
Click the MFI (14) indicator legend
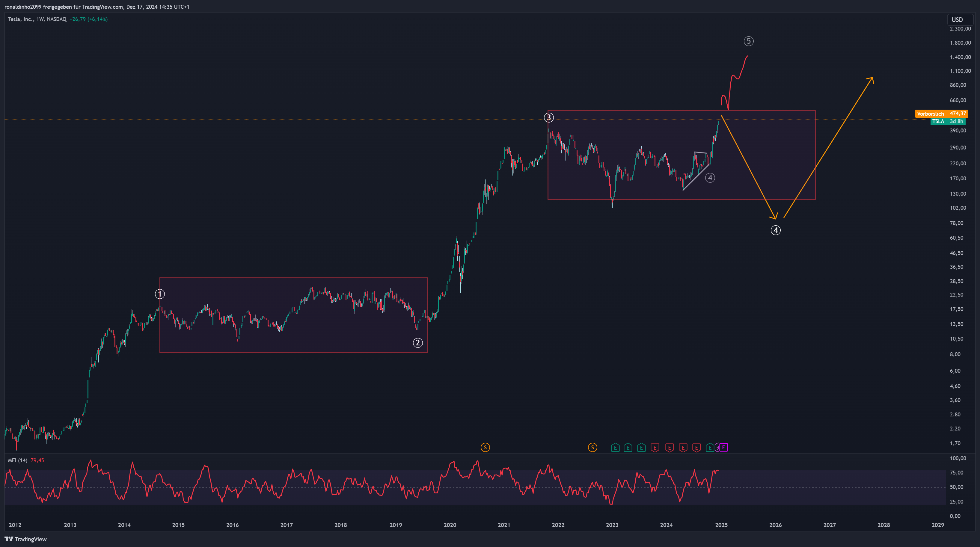[x=18, y=460]
